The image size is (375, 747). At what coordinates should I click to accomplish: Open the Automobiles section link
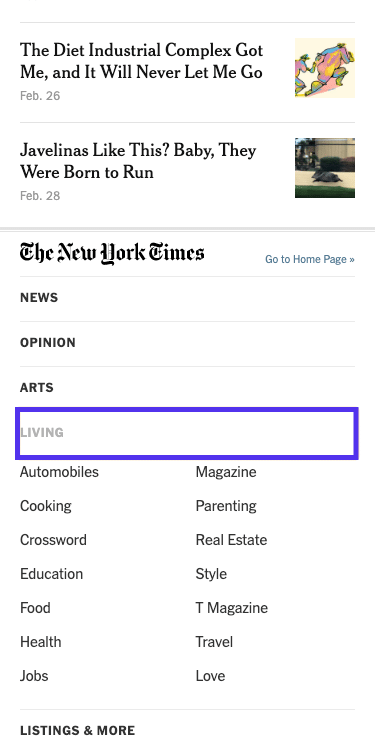point(60,472)
